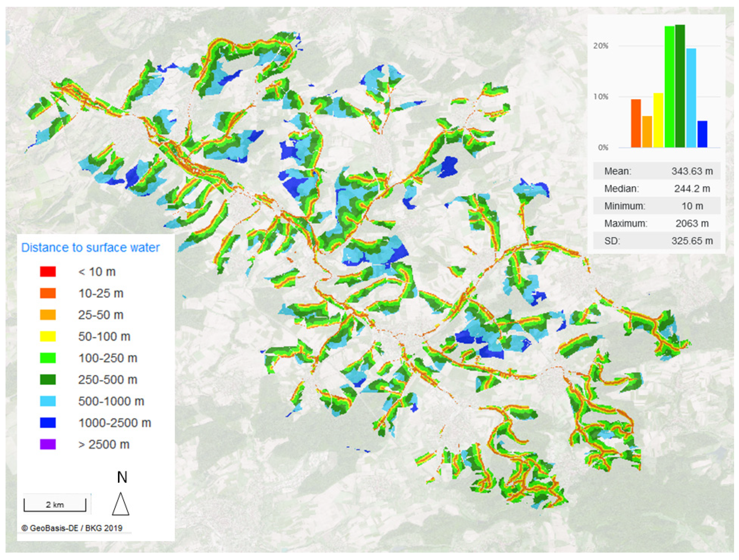Click the '100-250 m' legend label

tap(108, 358)
